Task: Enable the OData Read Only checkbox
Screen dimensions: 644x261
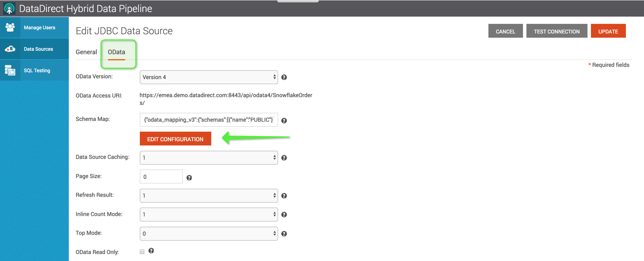Action: coord(142,251)
